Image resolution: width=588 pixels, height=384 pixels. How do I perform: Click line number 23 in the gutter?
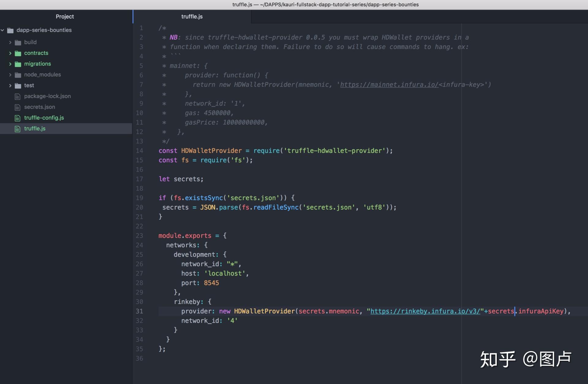(x=139, y=236)
